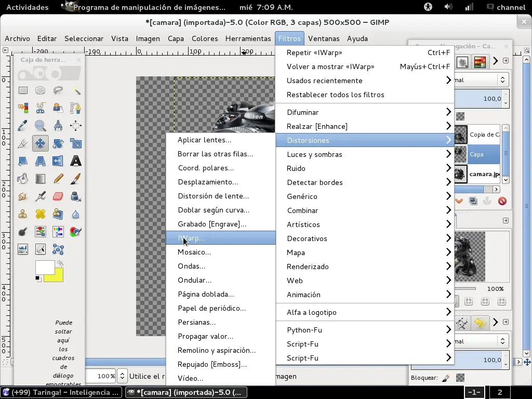
Task: Select the Alignment tool
Action: [x=76, y=126]
